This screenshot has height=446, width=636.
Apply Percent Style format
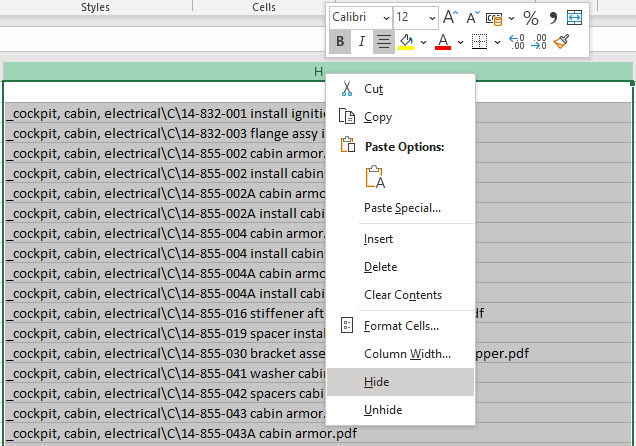tap(531, 18)
